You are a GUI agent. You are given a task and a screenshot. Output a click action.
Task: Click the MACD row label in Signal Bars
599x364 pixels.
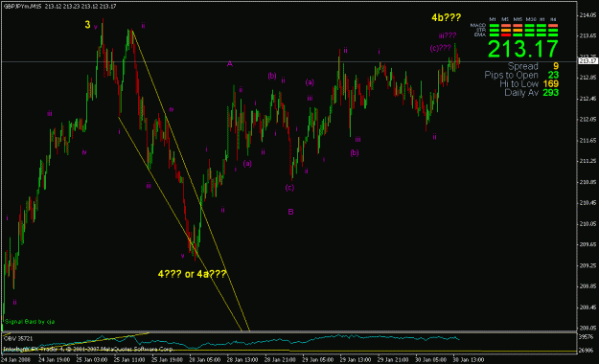478,25
